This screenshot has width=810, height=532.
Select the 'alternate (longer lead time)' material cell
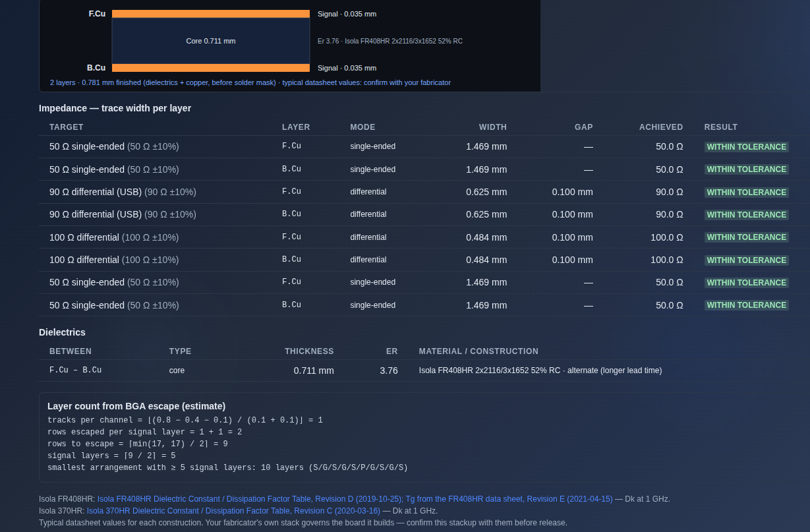coord(540,370)
